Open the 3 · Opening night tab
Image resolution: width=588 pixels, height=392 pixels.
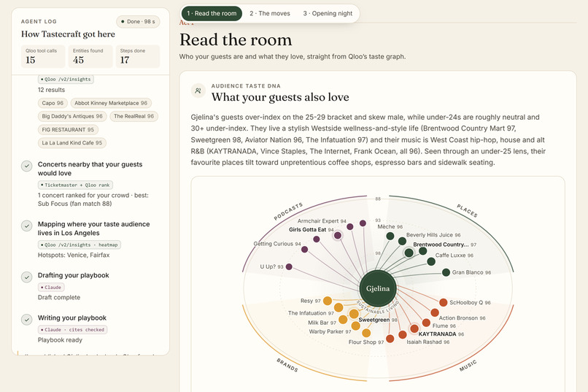click(x=328, y=13)
